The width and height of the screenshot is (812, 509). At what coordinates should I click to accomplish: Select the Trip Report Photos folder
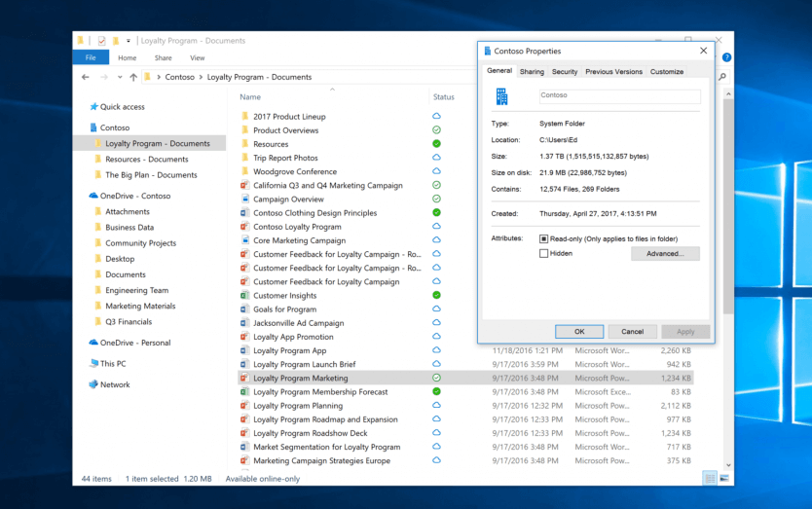(x=285, y=158)
